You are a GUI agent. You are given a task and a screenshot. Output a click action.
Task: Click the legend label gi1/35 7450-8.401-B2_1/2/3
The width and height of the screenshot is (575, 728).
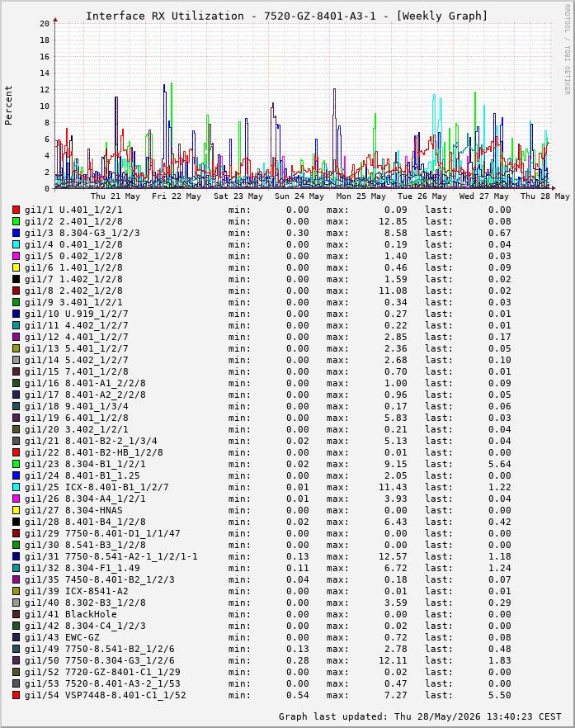point(99,580)
